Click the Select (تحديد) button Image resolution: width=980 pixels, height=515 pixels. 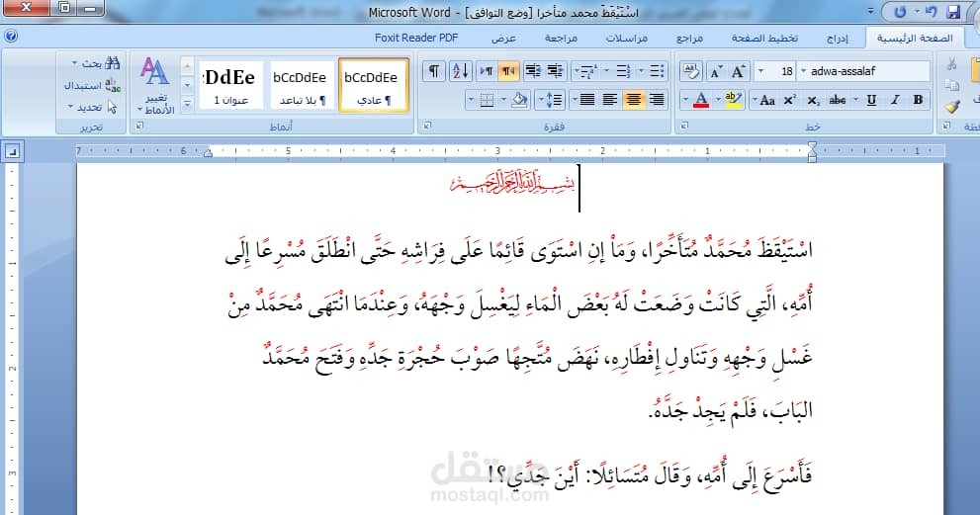coord(93,107)
